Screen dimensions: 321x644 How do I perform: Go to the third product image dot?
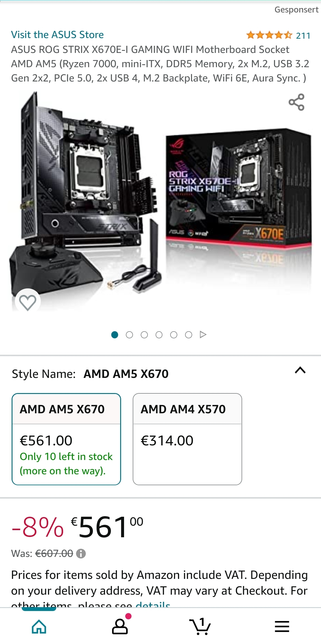click(144, 335)
